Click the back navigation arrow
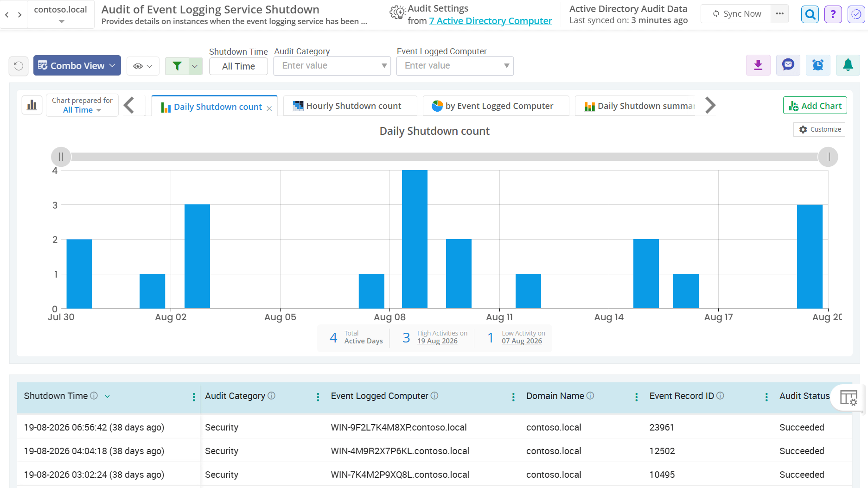 (7, 15)
